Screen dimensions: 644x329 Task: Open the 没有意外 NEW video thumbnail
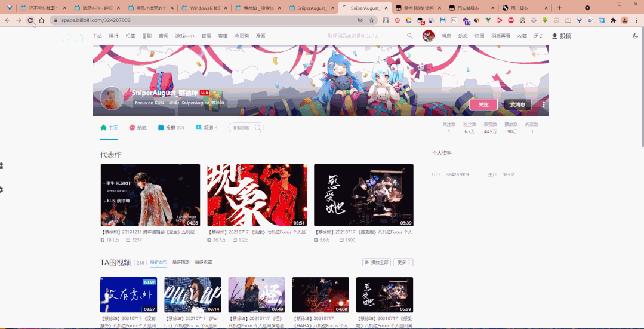tap(128, 294)
